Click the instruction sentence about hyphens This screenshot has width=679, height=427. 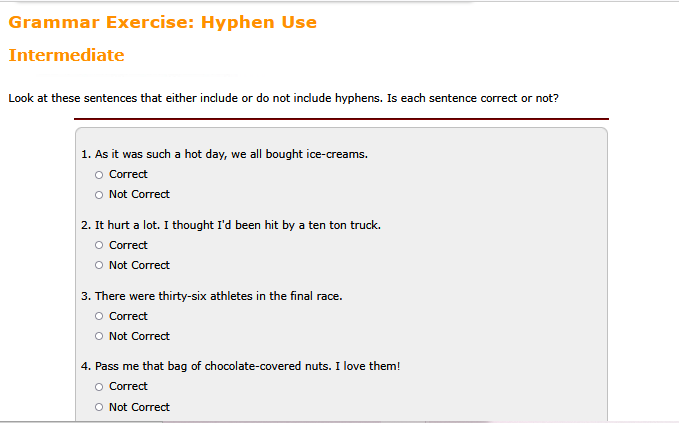click(283, 98)
